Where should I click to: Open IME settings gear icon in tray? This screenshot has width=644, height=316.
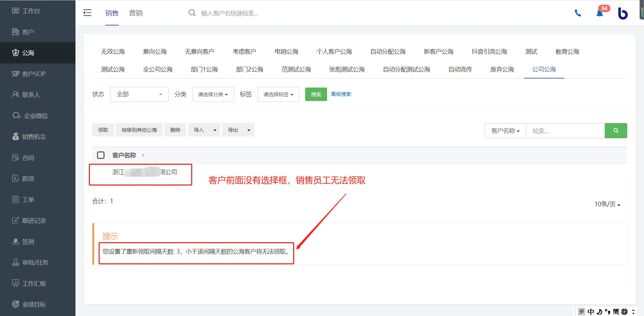click(x=625, y=312)
